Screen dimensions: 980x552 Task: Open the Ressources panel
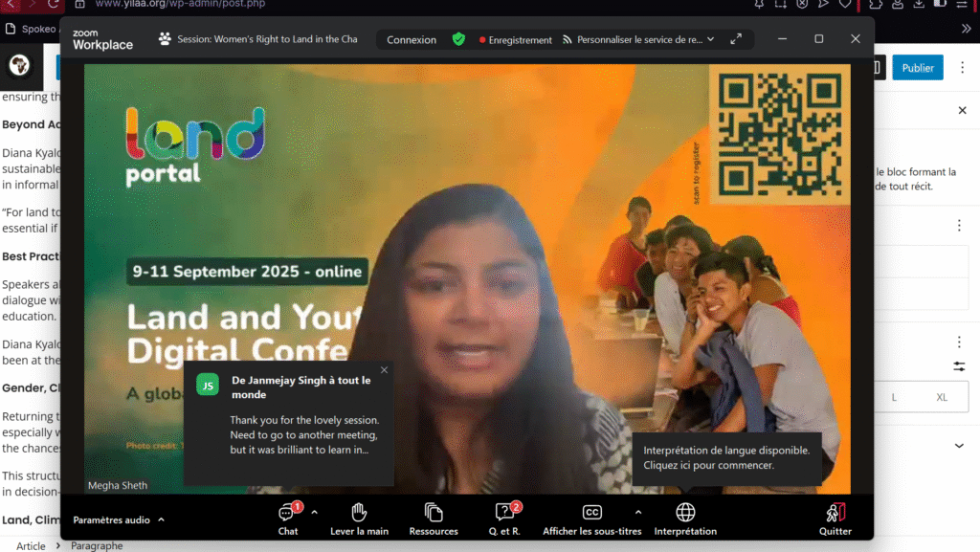[434, 519]
